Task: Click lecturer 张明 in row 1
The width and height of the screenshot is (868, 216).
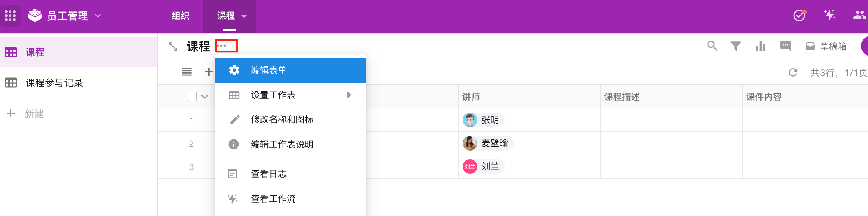Action: 483,120
